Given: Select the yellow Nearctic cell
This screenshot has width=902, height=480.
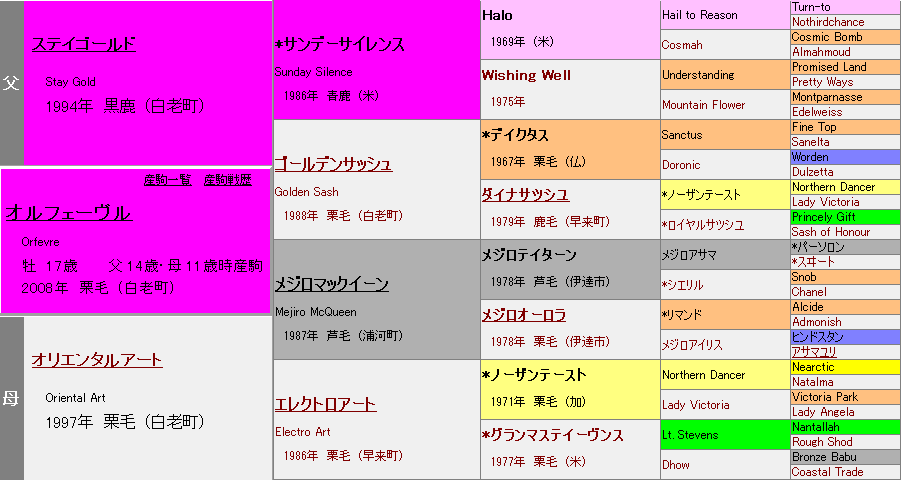Looking at the screenshot, I should [x=812, y=367].
